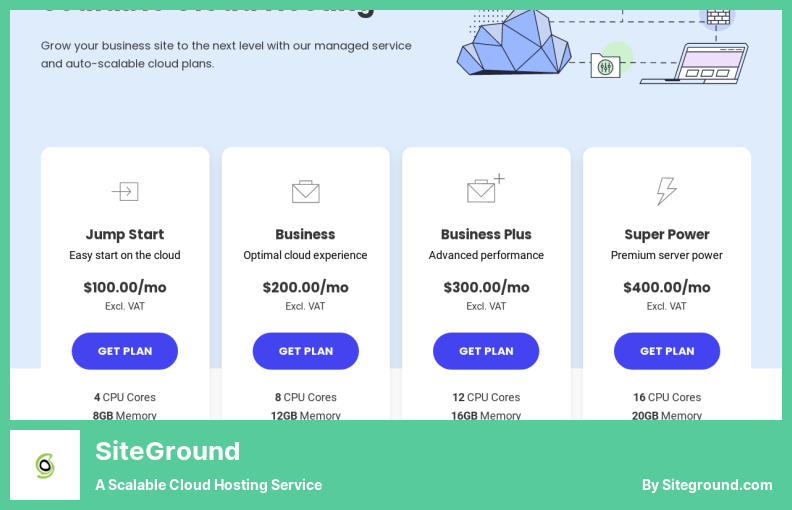Click the Super Power lightning bolt icon
This screenshot has width=792, height=510.
click(x=666, y=190)
